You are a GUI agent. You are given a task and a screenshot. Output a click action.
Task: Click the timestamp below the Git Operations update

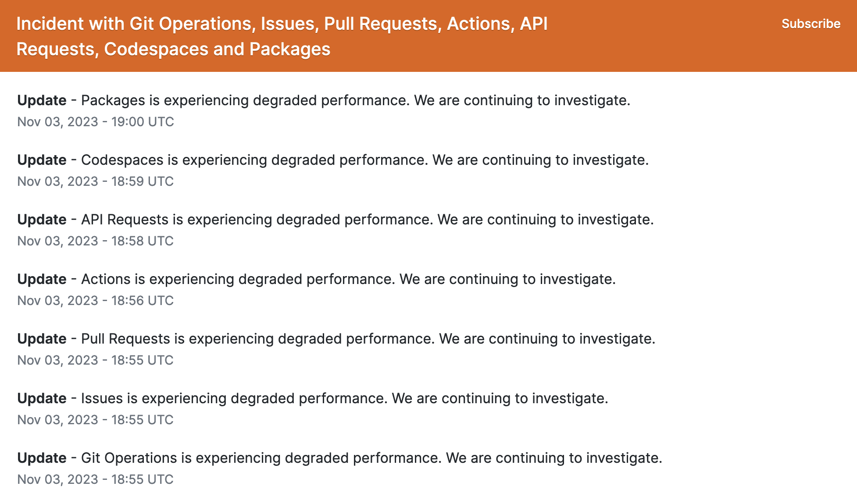[96, 479]
